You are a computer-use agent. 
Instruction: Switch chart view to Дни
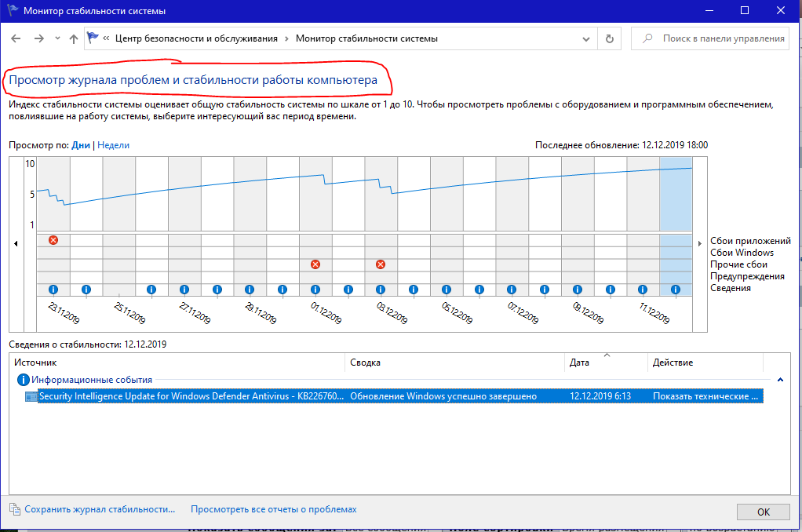[x=81, y=145]
